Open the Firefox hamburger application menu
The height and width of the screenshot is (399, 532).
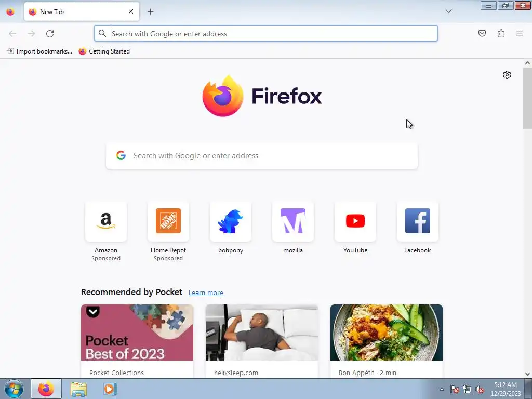[x=520, y=33]
